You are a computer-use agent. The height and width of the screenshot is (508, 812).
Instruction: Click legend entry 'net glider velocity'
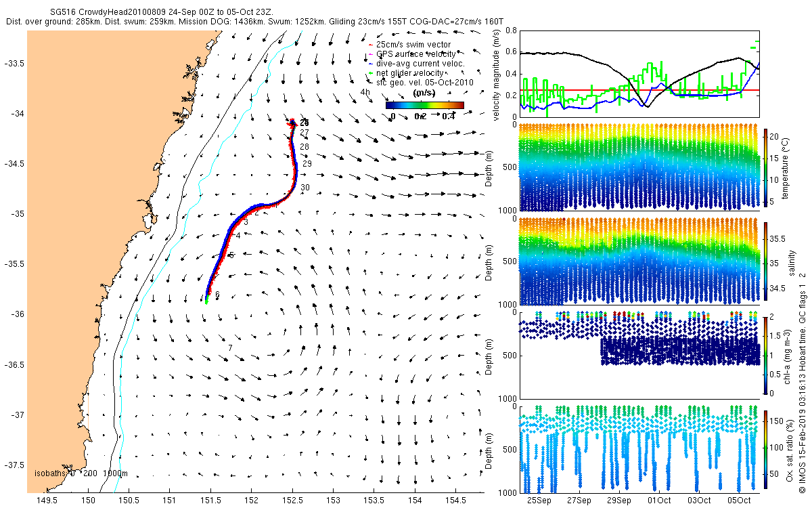(x=410, y=72)
